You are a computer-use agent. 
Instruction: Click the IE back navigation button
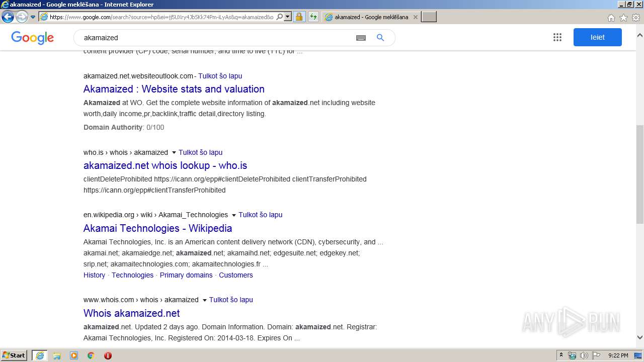click(x=8, y=17)
